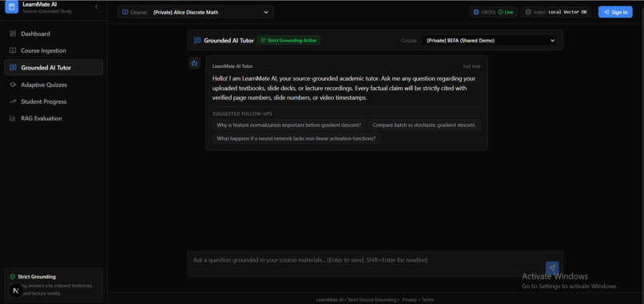Click the Dashboard grid icon
The width and height of the screenshot is (644, 304).
pos(13,34)
